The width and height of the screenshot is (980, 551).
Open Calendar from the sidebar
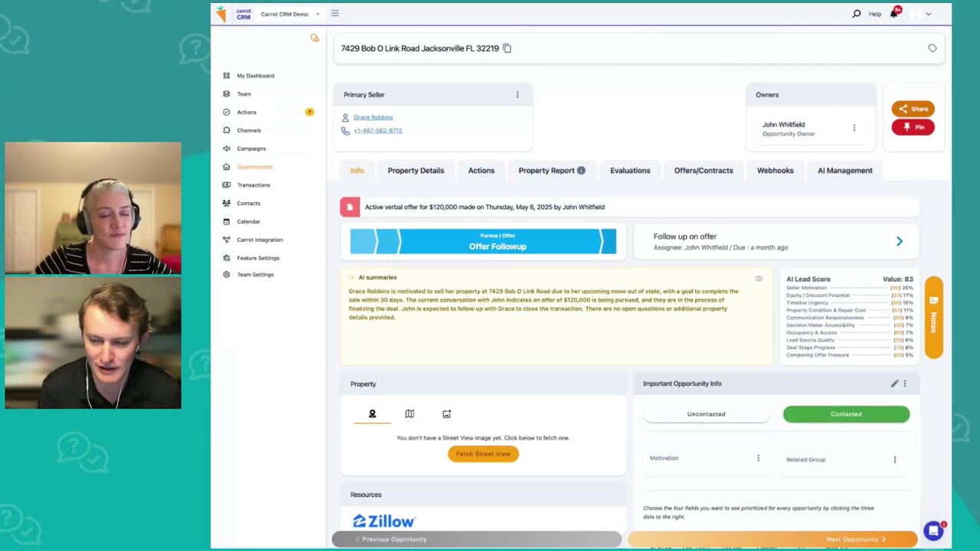(248, 222)
